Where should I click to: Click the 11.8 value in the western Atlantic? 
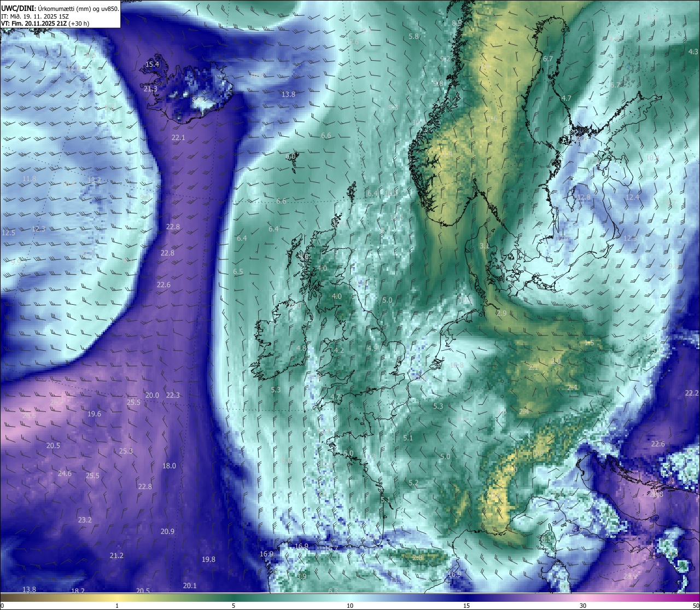[30, 179]
